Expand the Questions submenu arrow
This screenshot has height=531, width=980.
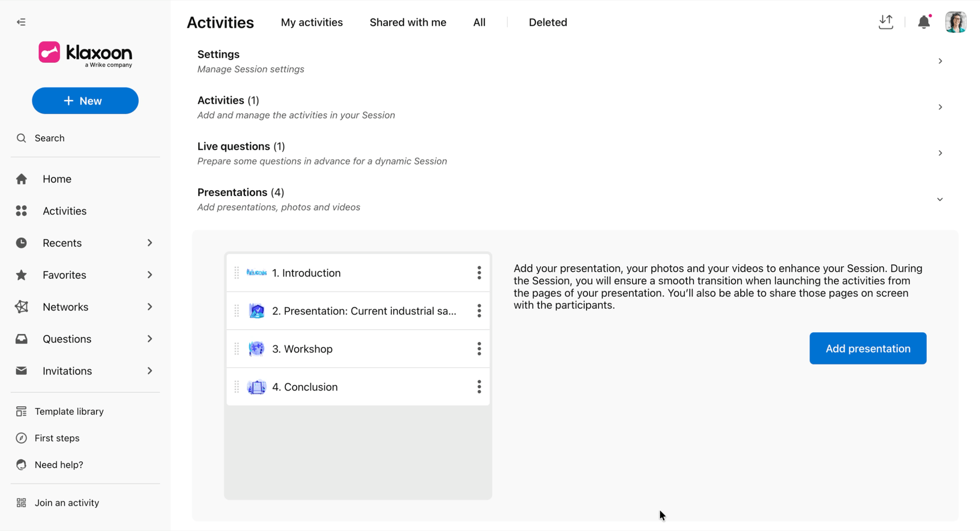pyautogui.click(x=150, y=339)
